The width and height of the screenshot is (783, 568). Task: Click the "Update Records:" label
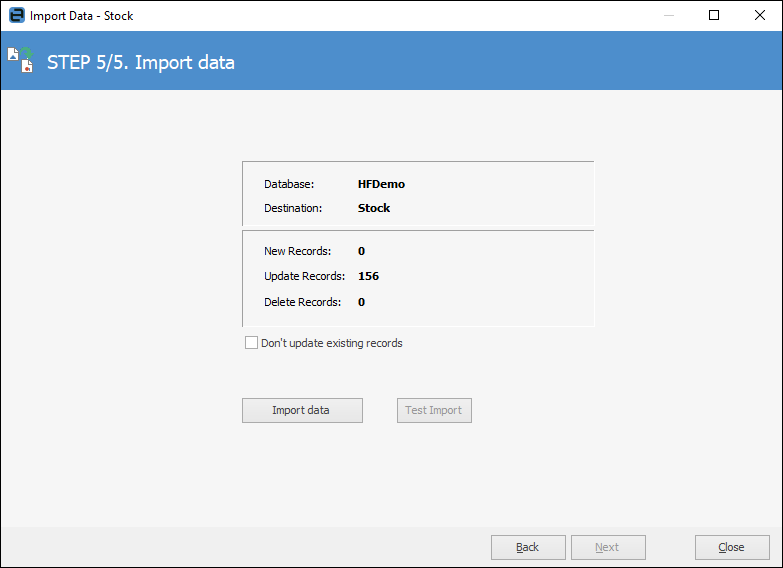[304, 276]
